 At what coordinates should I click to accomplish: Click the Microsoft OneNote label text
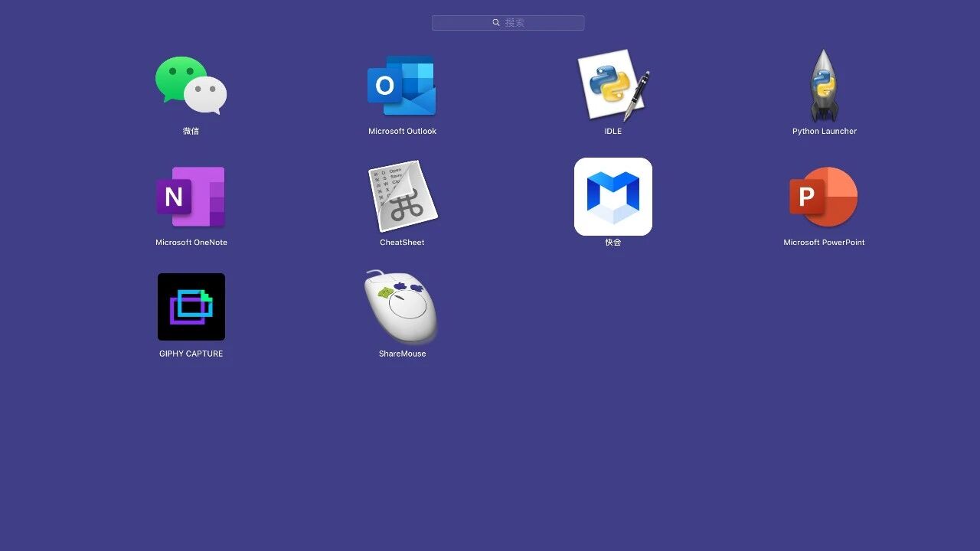point(191,243)
